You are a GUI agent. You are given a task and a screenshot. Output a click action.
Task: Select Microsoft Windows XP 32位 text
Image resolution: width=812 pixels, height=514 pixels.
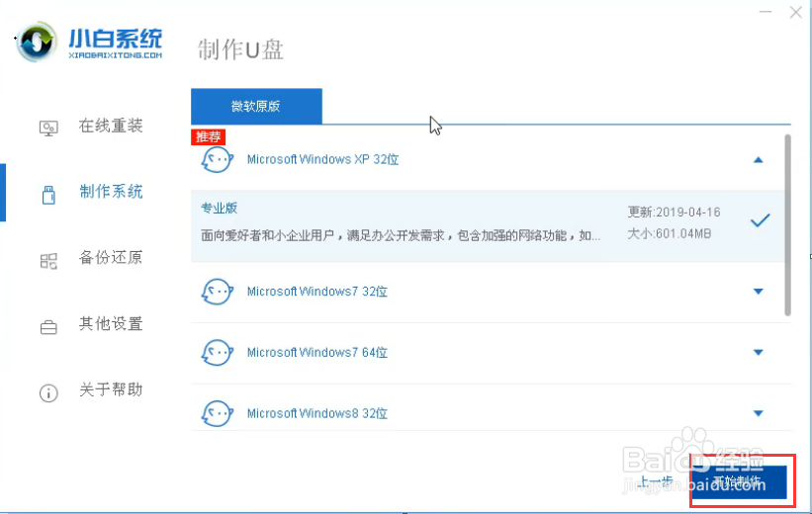click(322, 159)
